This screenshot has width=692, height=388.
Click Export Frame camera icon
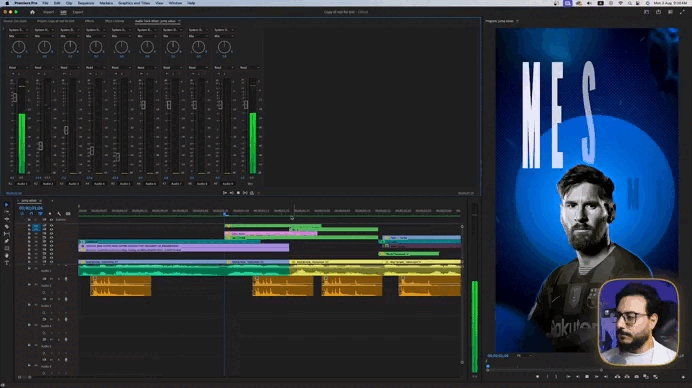coord(636,377)
